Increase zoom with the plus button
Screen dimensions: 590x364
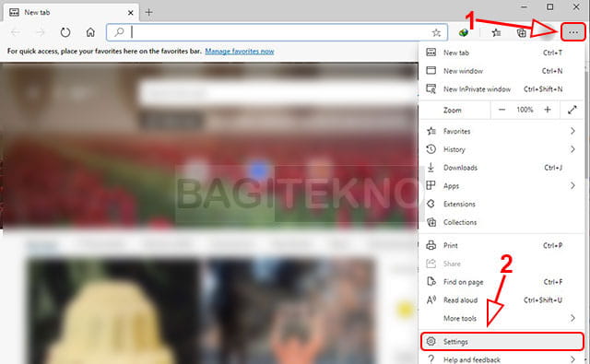(x=548, y=110)
